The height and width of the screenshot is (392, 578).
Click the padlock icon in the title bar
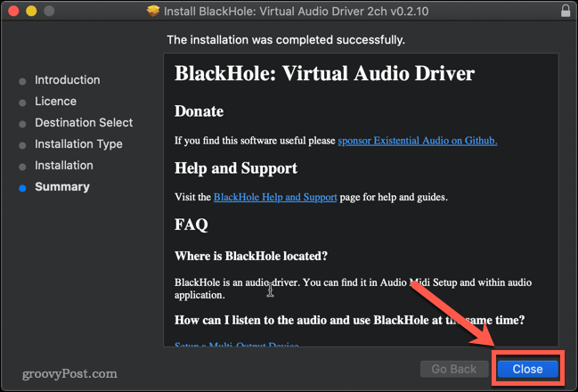566,12
